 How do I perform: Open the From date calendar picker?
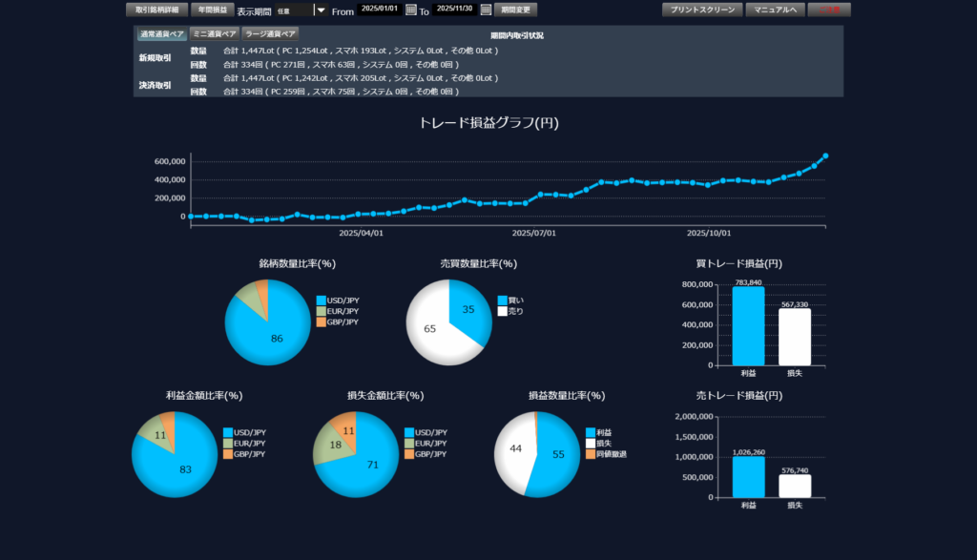click(411, 10)
